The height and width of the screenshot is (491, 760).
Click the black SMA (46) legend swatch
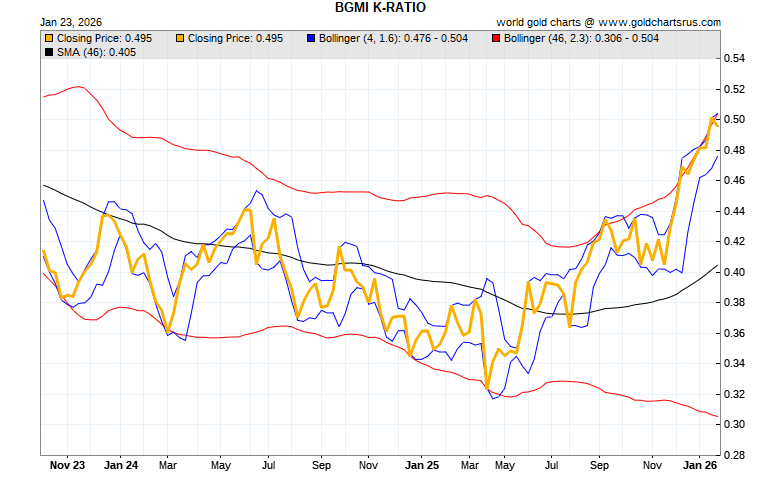click(49, 50)
